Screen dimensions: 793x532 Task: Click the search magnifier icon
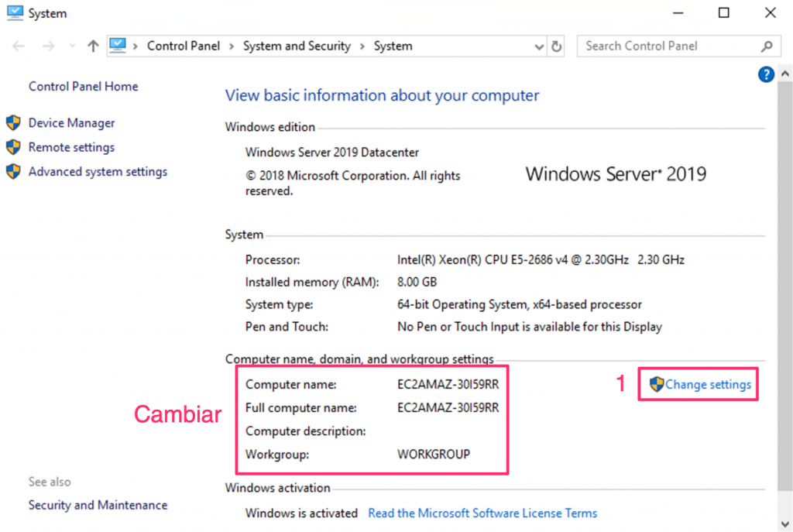pos(767,46)
